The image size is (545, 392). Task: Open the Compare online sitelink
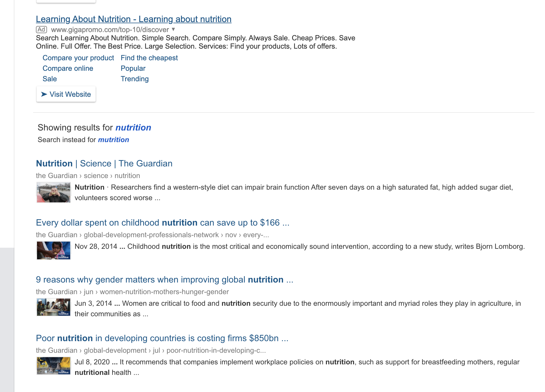pyautogui.click(x=68, y=68)
